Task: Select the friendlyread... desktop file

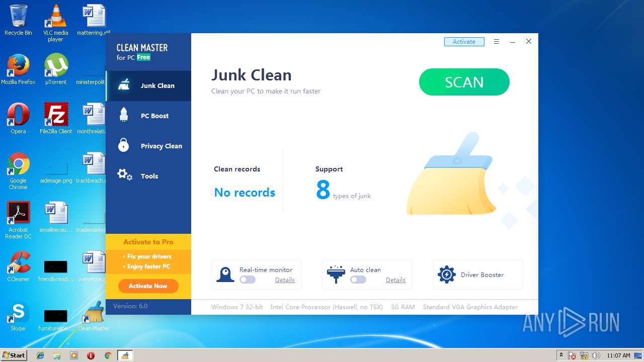Action: (56, 270)
